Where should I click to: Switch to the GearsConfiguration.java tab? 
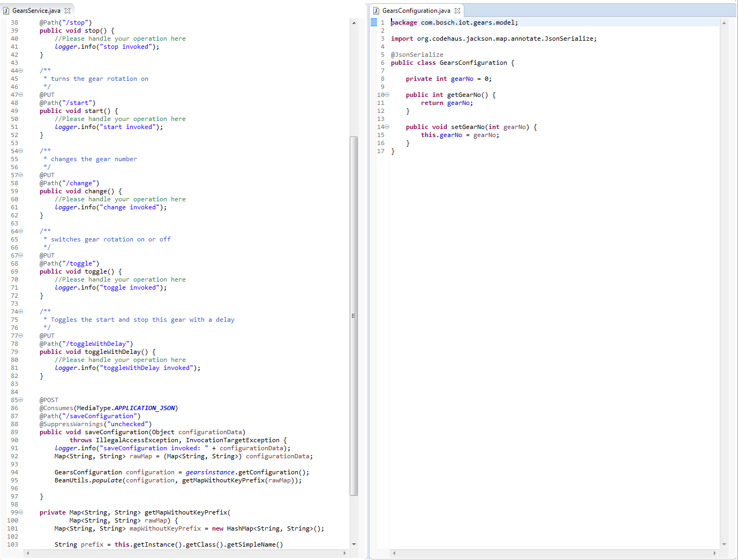pos(416,10)
